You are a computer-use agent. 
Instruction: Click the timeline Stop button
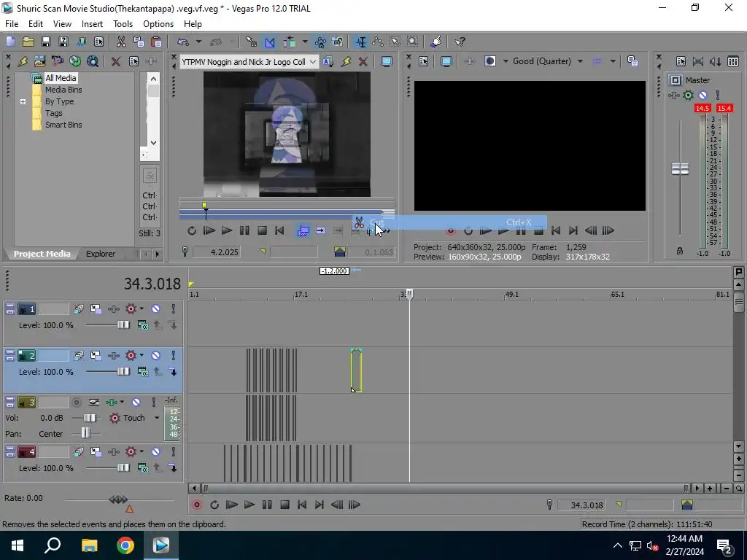[x=285, y=505]
